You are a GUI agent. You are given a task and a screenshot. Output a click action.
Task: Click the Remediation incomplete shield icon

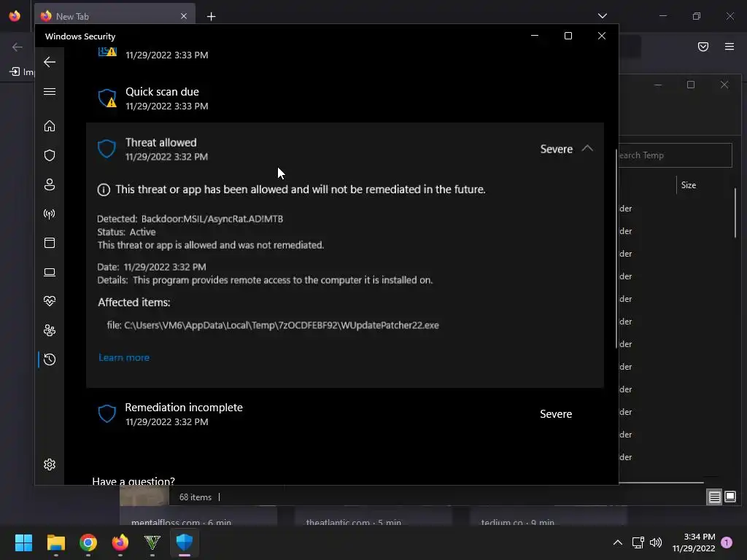(107, 414)
